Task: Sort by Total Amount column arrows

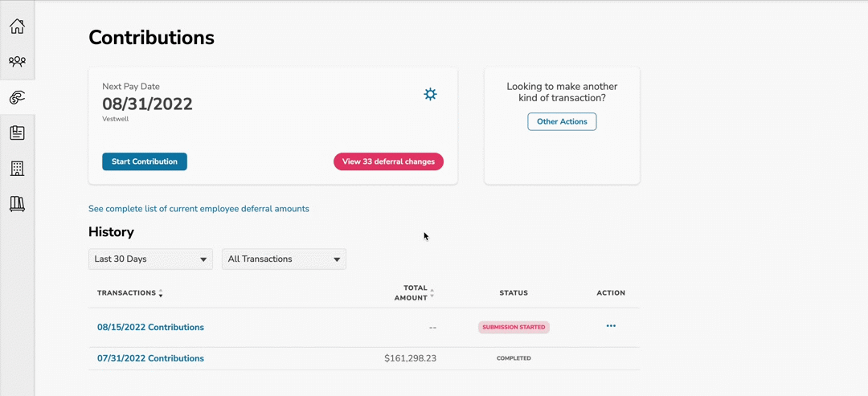Action: coord(432,293)
